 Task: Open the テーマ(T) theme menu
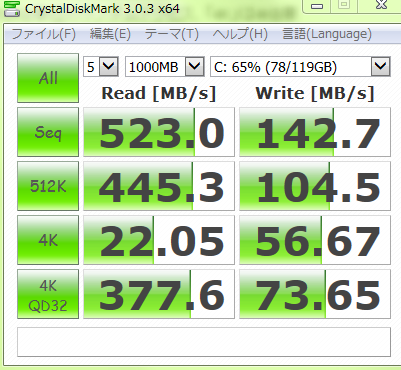[x=172, y=34]
